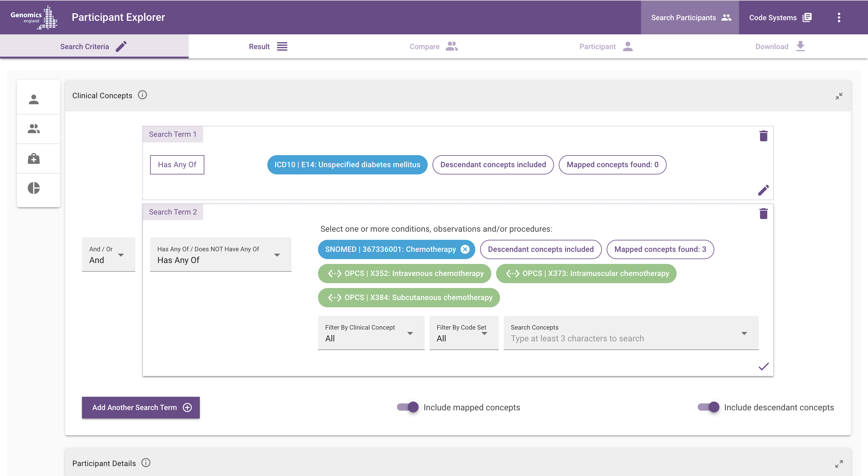The height and width of the screenshot is (476, 868).
Task: Select the medical bag sidebar icon
Action: pos(34,158)
